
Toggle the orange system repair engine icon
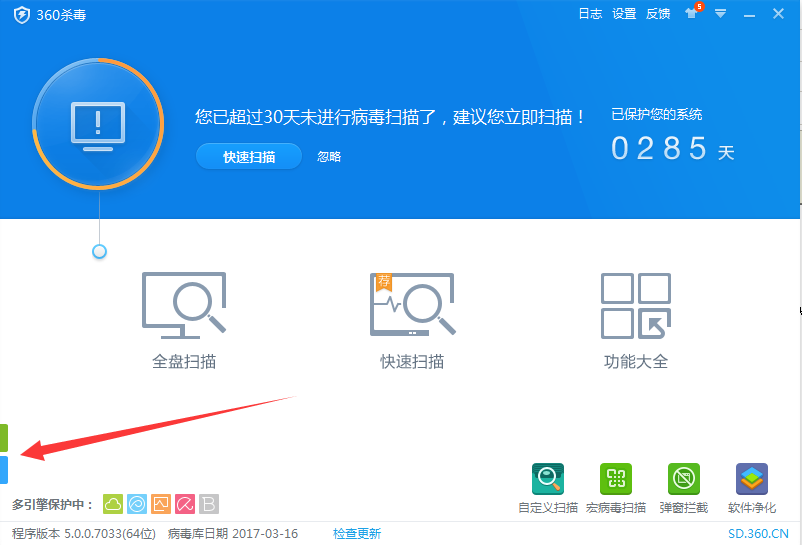161,504
